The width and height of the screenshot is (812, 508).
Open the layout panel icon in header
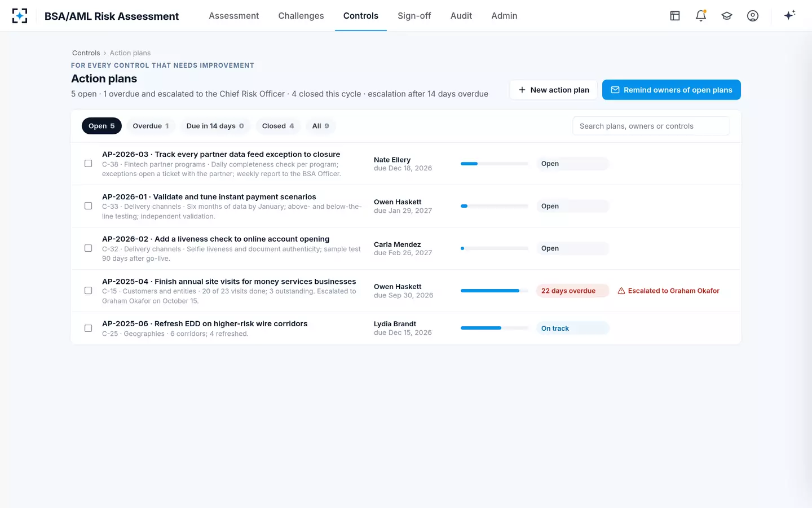click(x=675, y=16)
